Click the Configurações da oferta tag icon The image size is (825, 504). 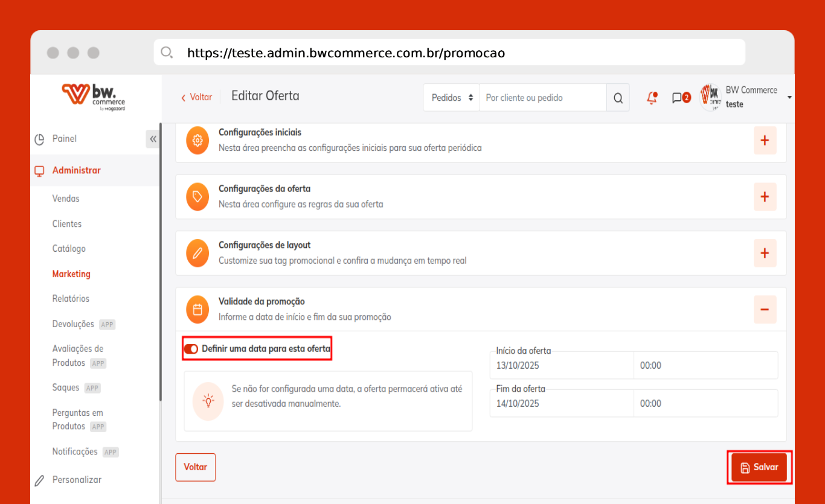tap(197, 197)
